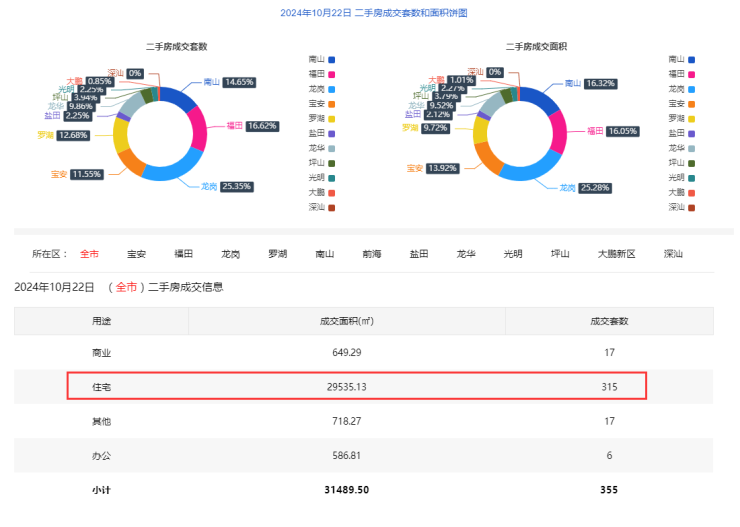This screenshot has width=740, height=527.
Task: Switch to the 宝安 district filter
Action: tap(136, 254)
